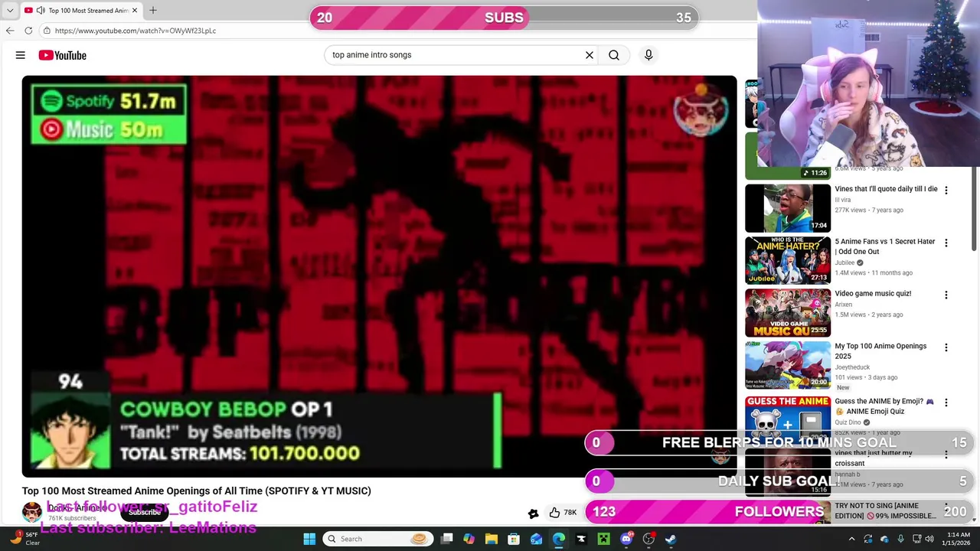980x551 pixels.
Task: Click the Quiz Dino channel name
Action: 848,422
